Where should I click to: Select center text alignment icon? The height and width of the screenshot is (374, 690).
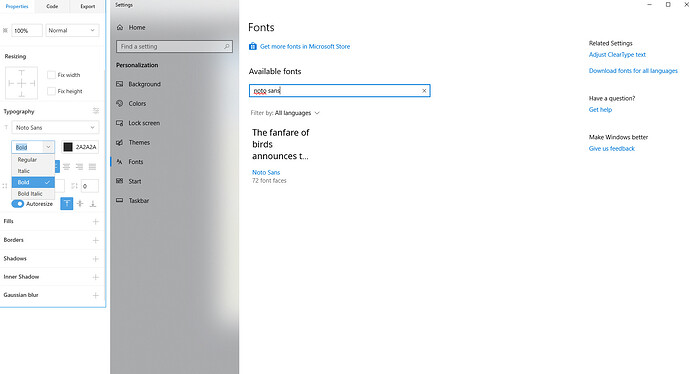[x=66, y=167]
